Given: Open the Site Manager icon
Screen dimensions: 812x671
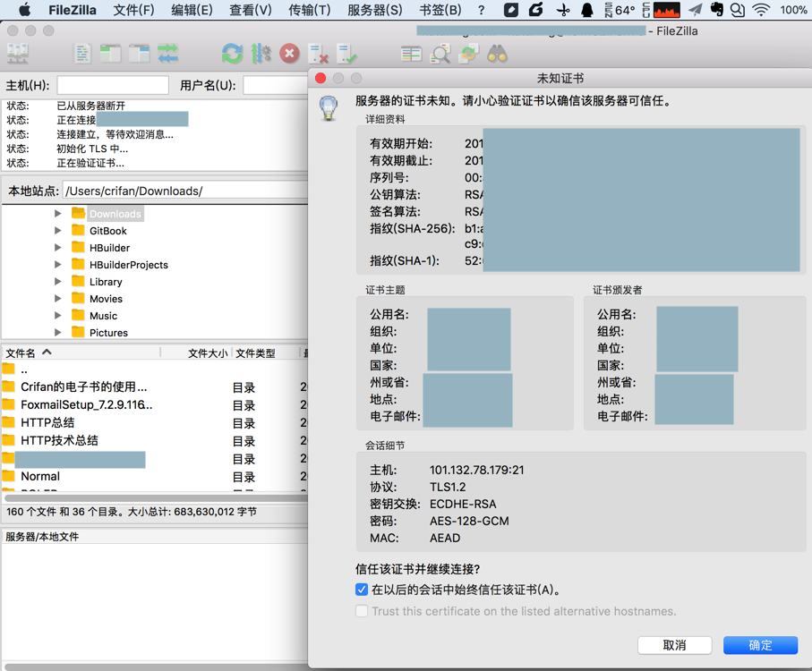Looking at the screenshot, I should [x=18, y=54].
